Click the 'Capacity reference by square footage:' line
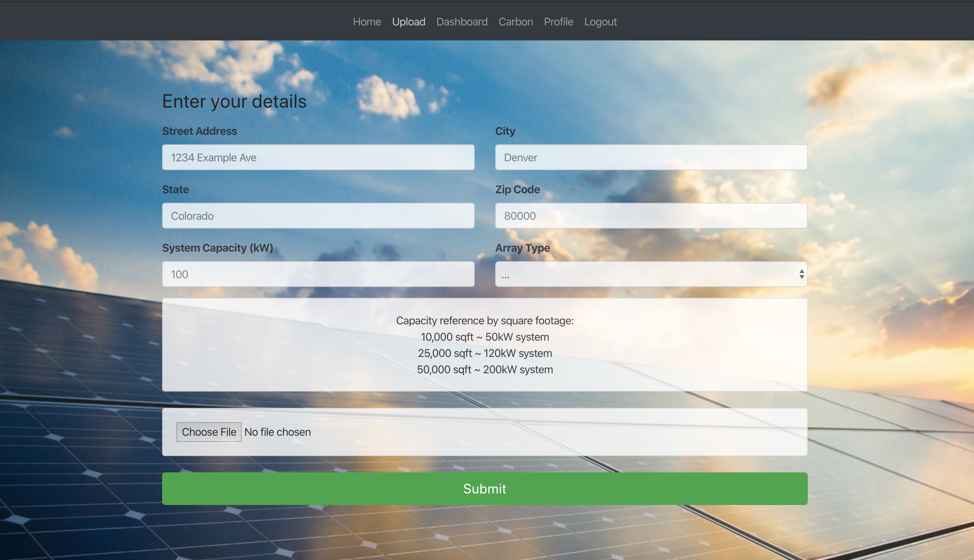 [485, 320]
